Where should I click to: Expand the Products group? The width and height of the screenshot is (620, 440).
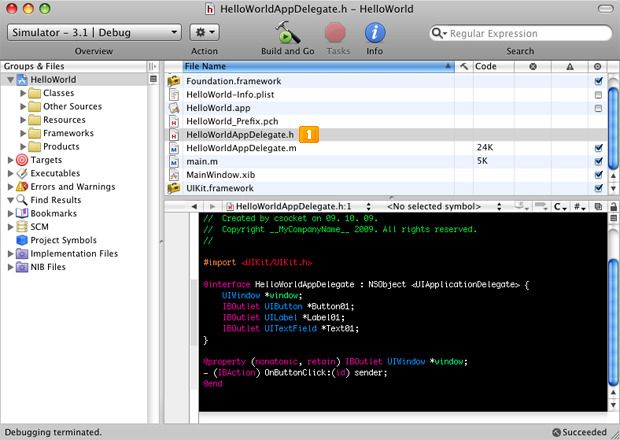pyautogui.click(x=23, y=147)
